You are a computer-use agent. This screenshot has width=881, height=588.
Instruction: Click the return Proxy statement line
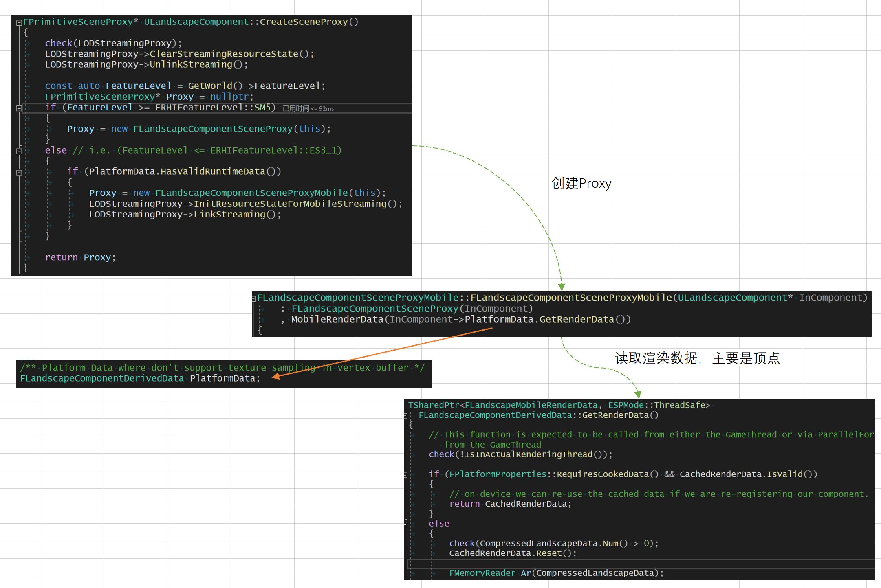80,257
